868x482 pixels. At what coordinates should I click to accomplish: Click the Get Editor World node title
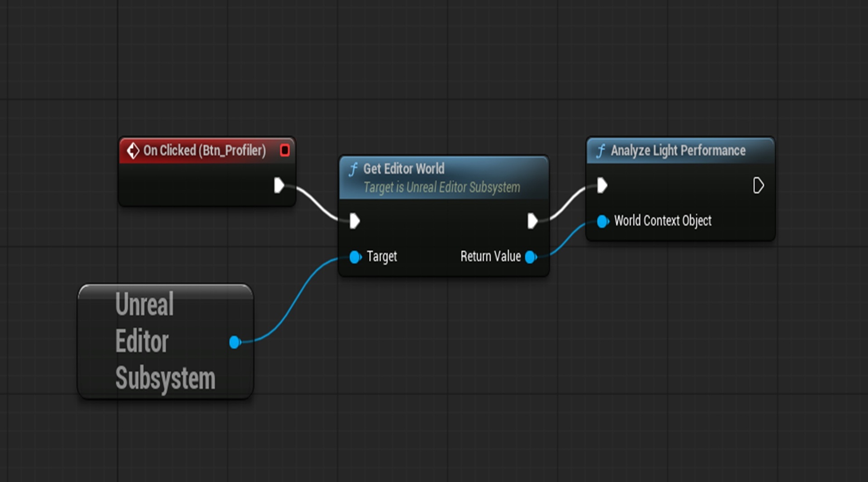[x=404, y=169]
